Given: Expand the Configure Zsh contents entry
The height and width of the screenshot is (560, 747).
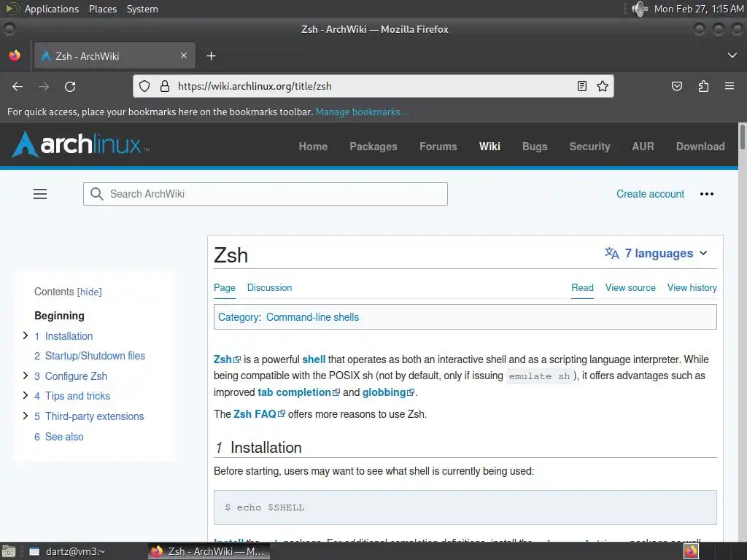Looking at the screenshot, I should pyautogui.click(x=26, y=376).
